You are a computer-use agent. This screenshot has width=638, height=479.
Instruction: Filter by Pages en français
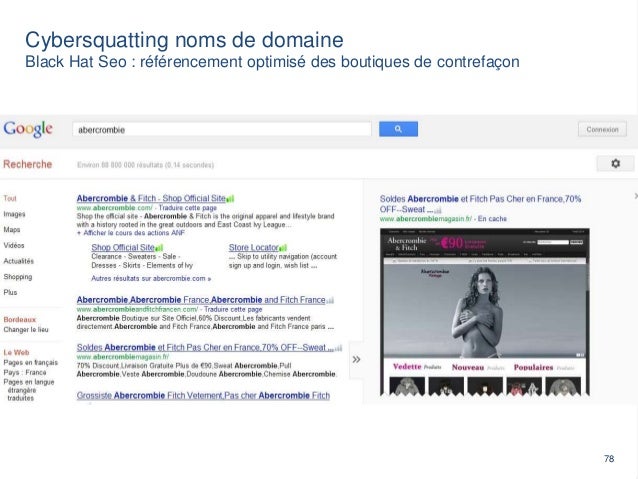tap(31, 363)
